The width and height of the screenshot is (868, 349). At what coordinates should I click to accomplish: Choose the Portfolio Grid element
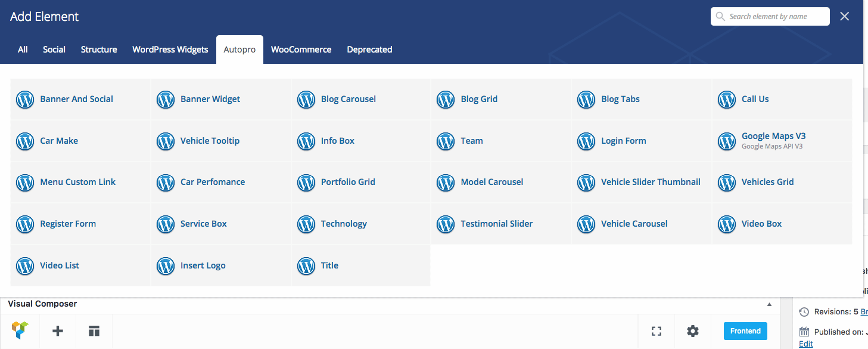(361, 182)
